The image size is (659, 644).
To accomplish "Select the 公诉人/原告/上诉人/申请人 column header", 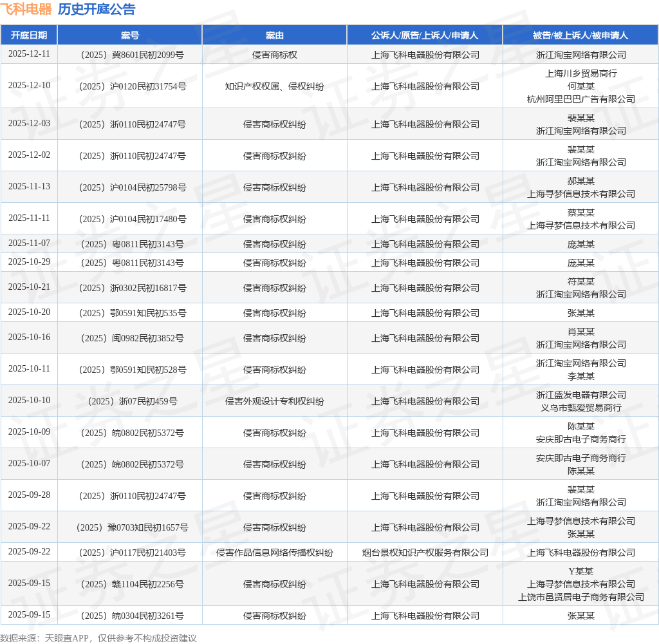I will 425,35.
